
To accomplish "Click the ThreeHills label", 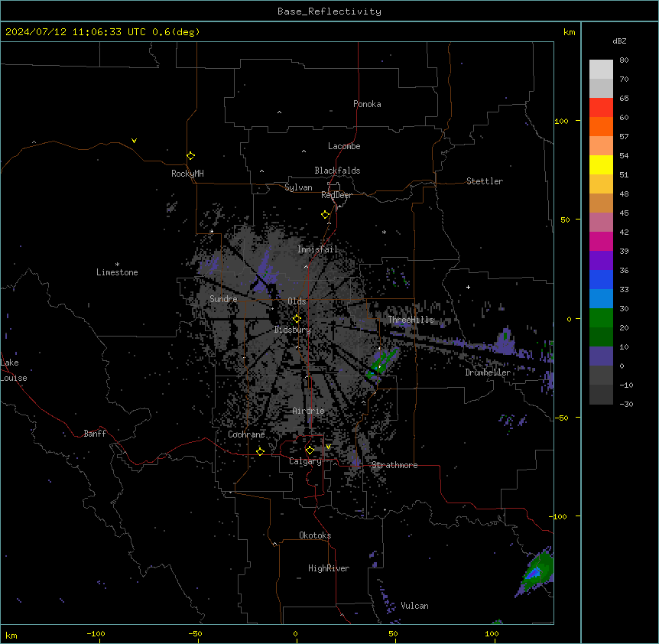I will pyautogui.click(x=411, y=320).
